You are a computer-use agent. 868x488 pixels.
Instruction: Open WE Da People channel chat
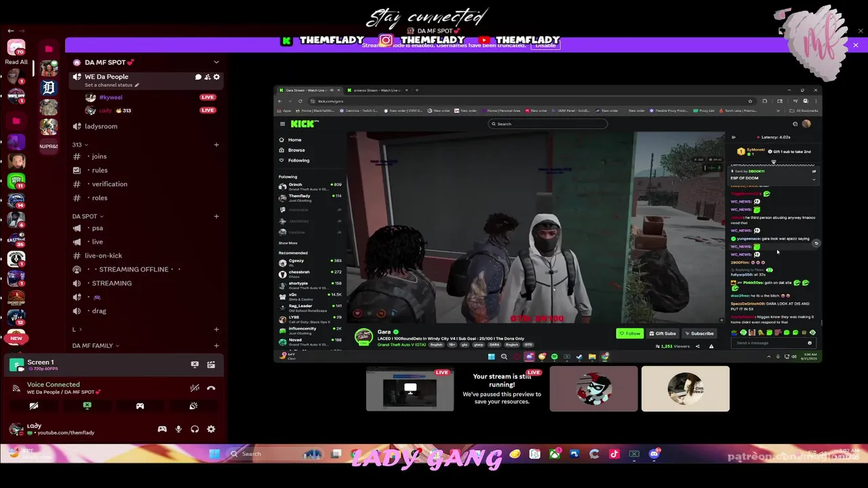(198, 77)
